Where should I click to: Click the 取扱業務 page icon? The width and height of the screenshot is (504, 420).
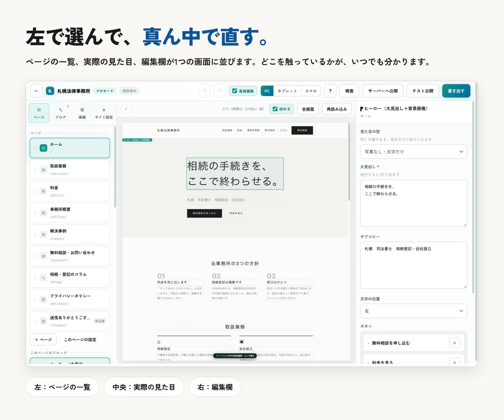[x=43, y=169]
